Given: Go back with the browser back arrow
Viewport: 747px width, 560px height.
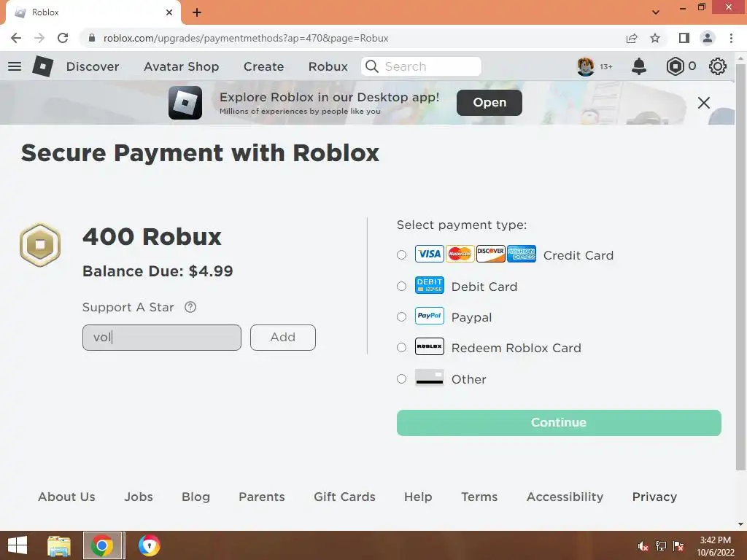Looking at the screenshot, I should (16, 38).
